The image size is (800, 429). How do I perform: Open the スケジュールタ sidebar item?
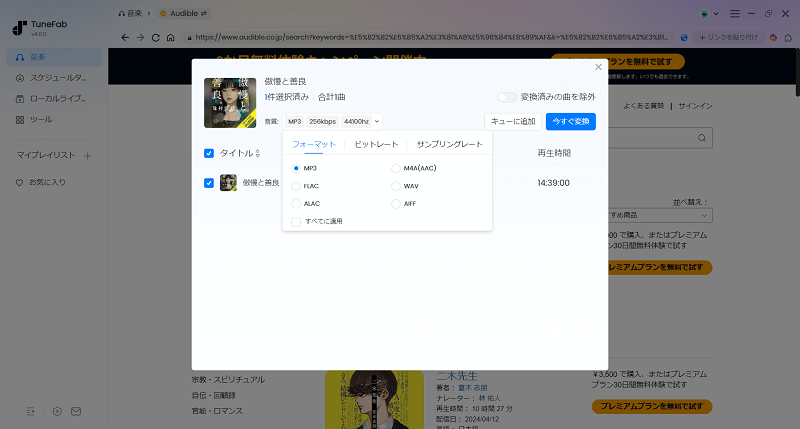pos(54,78)
